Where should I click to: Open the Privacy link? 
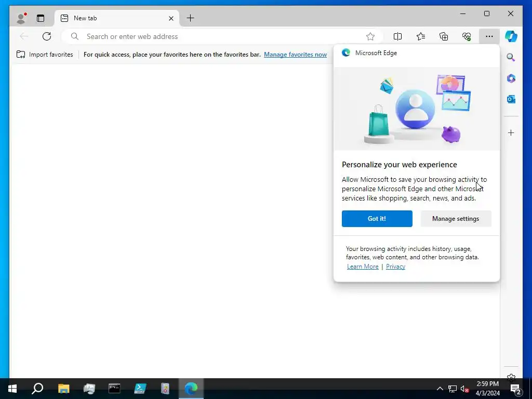tap(395, 267)
